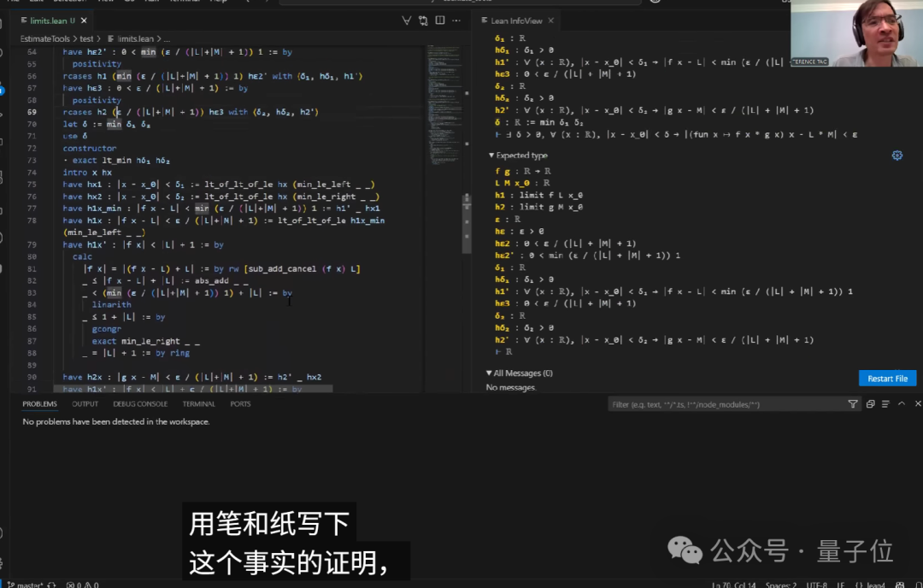The image size is (923, 588).
Task: Click Ln 70, Col 14 cursor position
Action: [x=734, y=585]
